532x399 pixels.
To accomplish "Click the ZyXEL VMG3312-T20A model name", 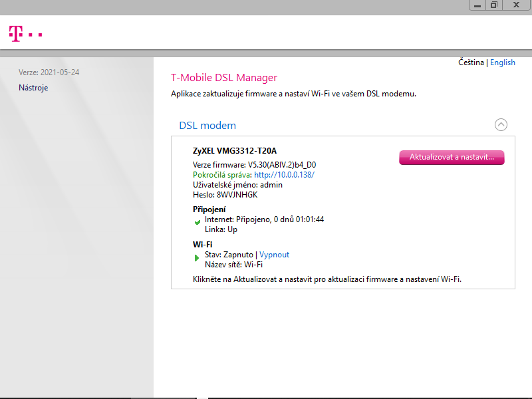I will click(x=235, y=151).
